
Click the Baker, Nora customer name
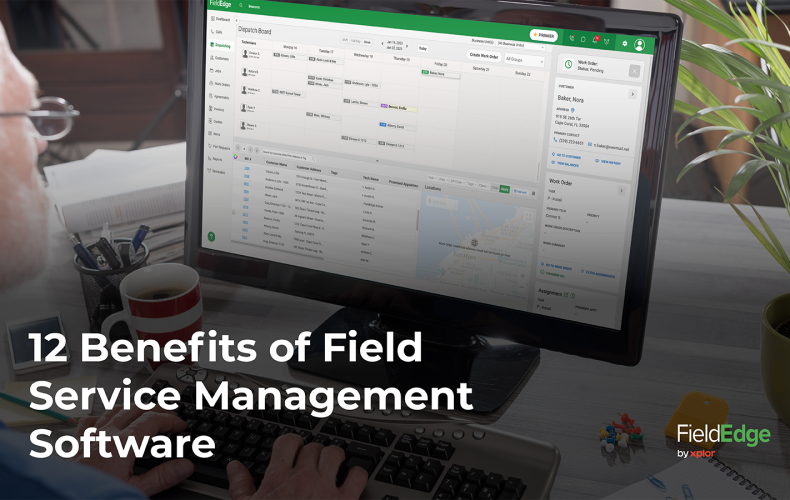click(570, 99)
